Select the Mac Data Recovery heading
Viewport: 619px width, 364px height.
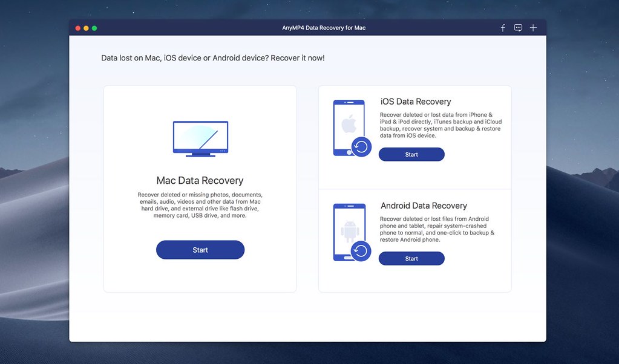pyautogui.click(x=200, y=180)
